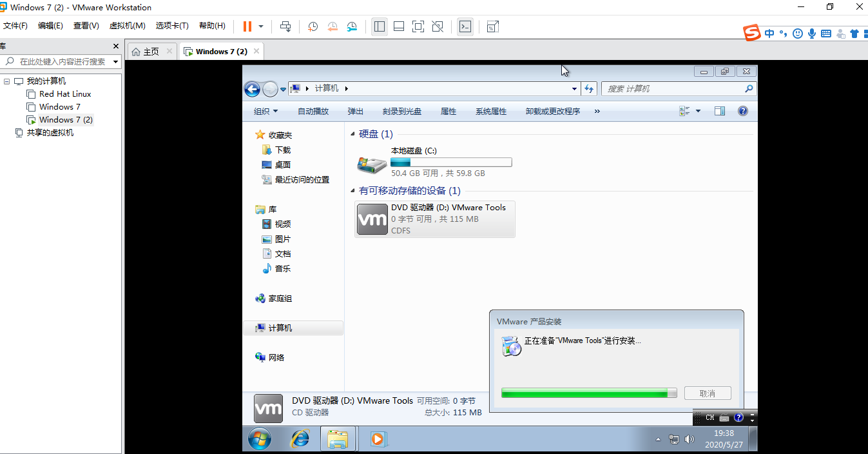This screenshot has width=868, height=454.
Task: Click 系统属性 in the Explorer toolbar
Action: [490, 111]
